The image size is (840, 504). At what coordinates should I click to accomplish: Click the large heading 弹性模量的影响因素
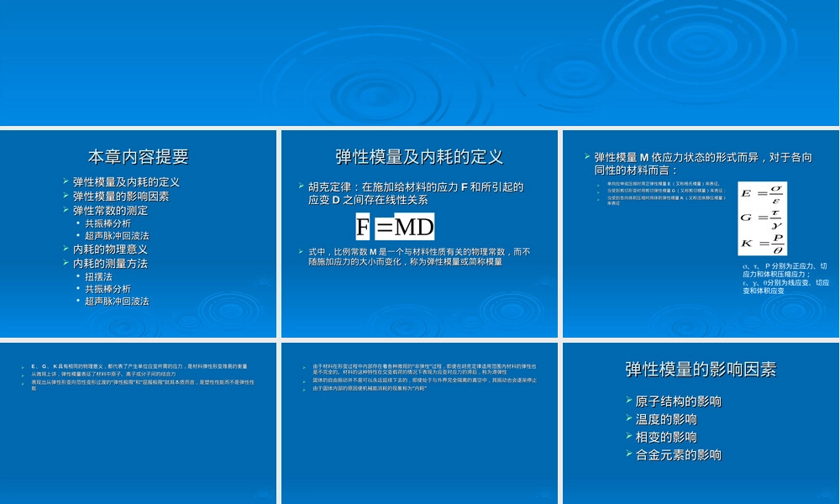coord(701,369)
